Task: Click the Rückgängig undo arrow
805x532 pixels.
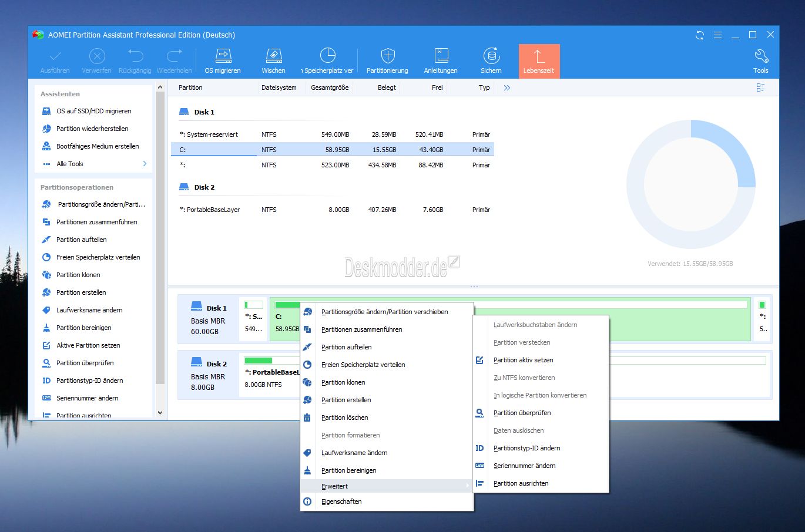Action: coord(136,56)
